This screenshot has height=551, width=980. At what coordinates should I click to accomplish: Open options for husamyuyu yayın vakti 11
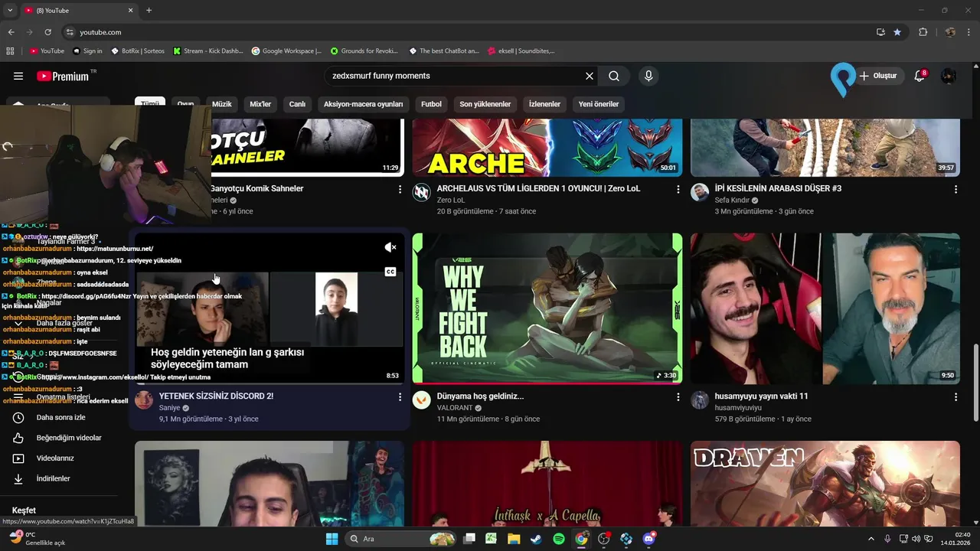tap(955, 397)
